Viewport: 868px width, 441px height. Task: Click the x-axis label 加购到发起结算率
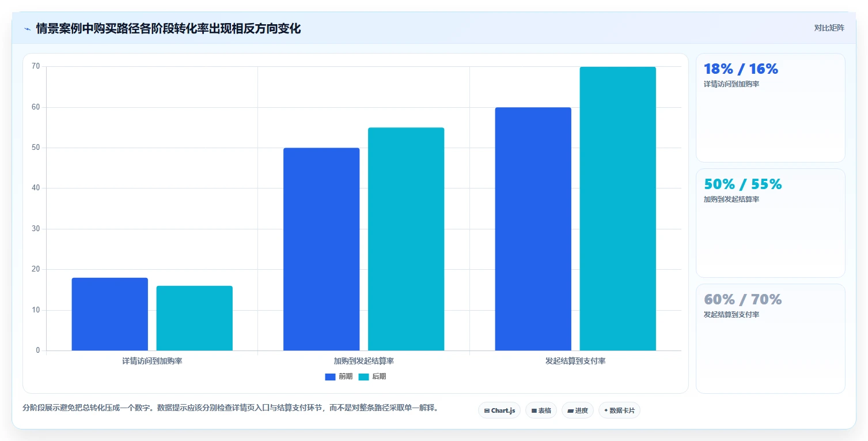[363, 361]
